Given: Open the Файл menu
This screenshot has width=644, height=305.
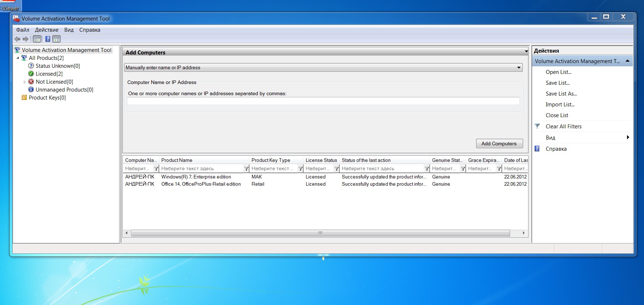Looking at the screenshot, I should tap(23, 30).
